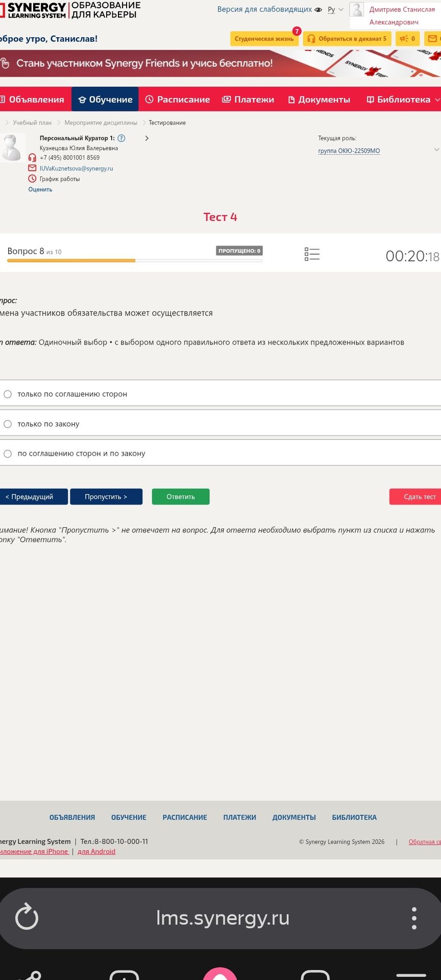Click the reload page icon
Screen dimensions: 441x980
27,918
